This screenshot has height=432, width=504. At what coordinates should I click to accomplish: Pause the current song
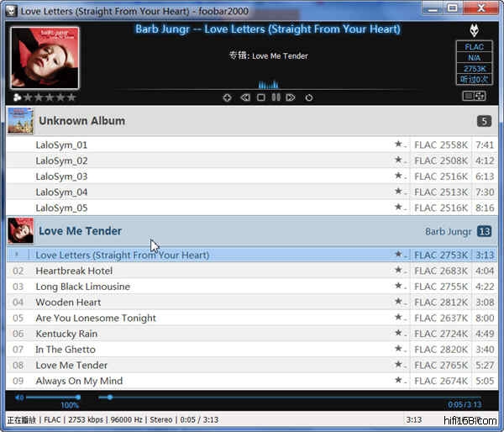click(276, 97)
